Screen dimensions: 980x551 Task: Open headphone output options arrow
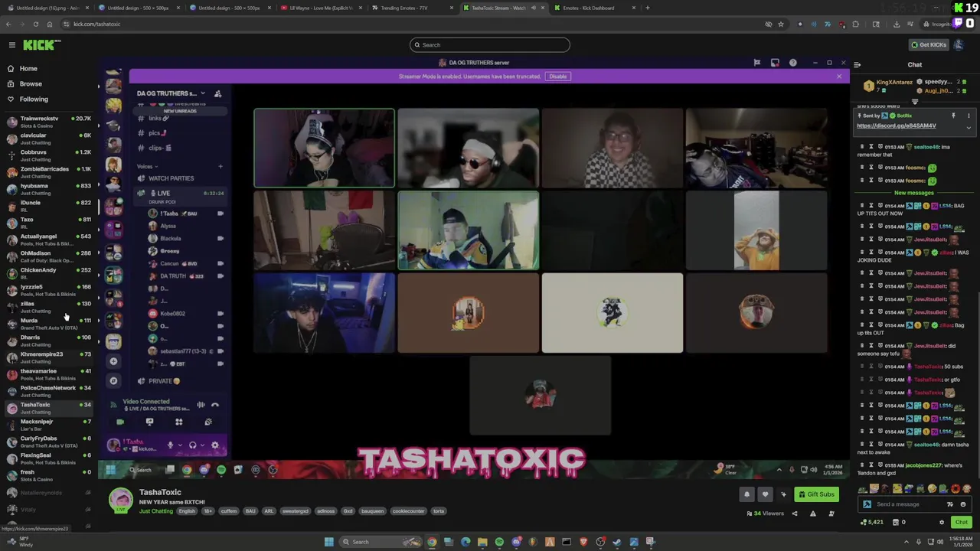pyautogui.click(x=203, y=445)
